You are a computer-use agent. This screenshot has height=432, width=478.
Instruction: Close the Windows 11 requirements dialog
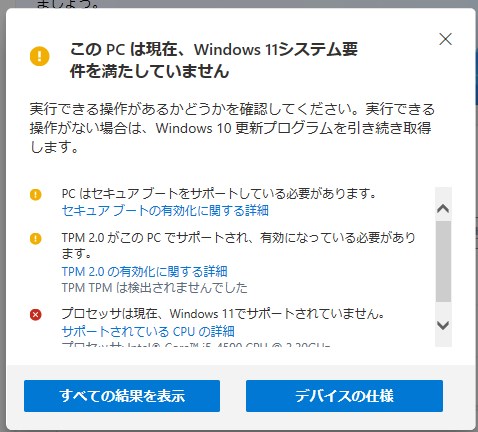point(445,39)
